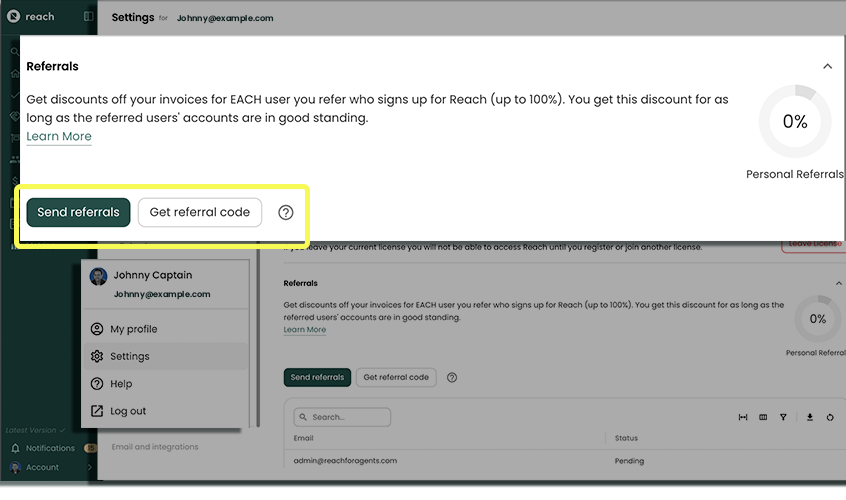
Task: Click the column width icon in table toolbar
Action: coord(743,417)
